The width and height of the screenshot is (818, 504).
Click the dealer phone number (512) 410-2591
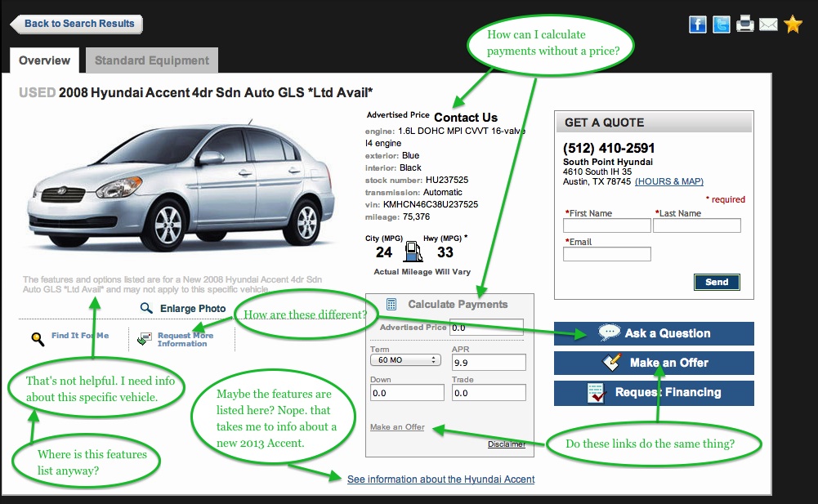click(609, 148)
